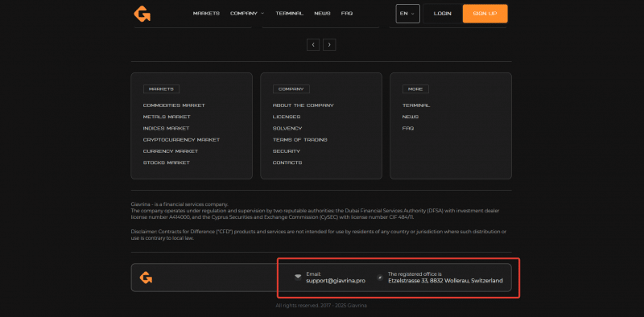
Task: Open the Commodities Market link
Action: click(x=174, y=105)
